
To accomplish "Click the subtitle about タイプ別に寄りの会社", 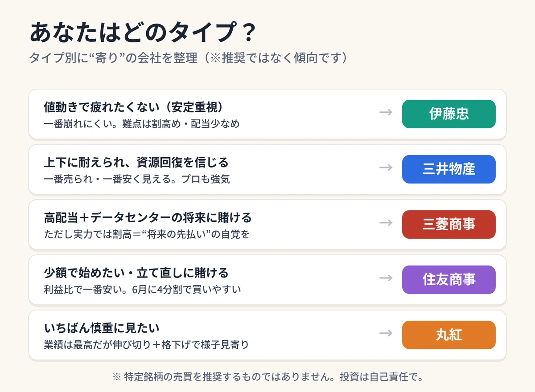I will pyautogui.click(x=188, y=58).
